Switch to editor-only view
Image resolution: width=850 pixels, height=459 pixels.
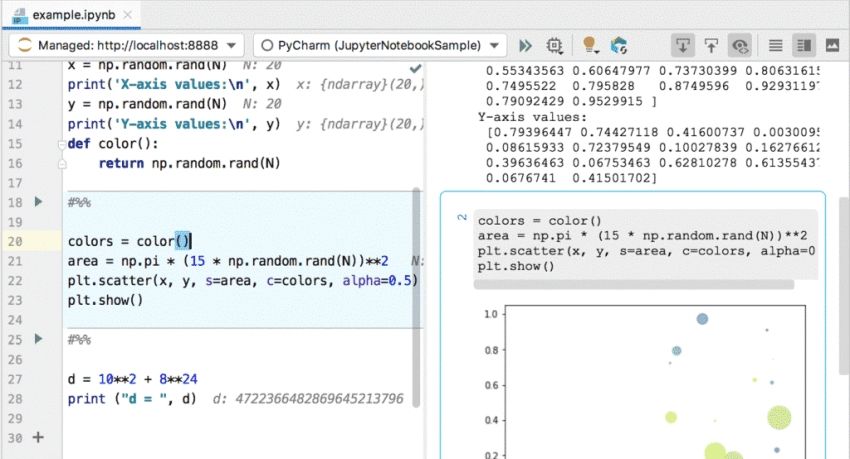pyautogui.click(x=775, y=46)
